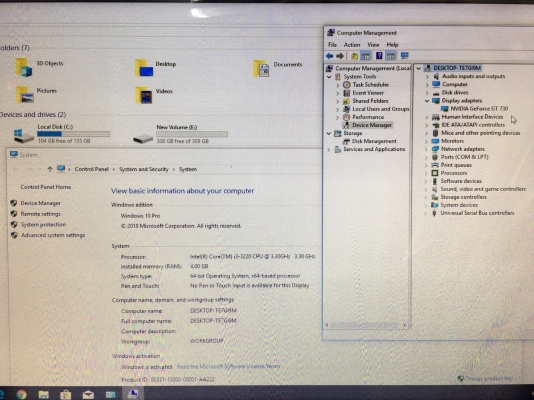The width and height of the screenshot is (534, 400).
Task: Open Device Manager link in System window
Action: (41, 203)
